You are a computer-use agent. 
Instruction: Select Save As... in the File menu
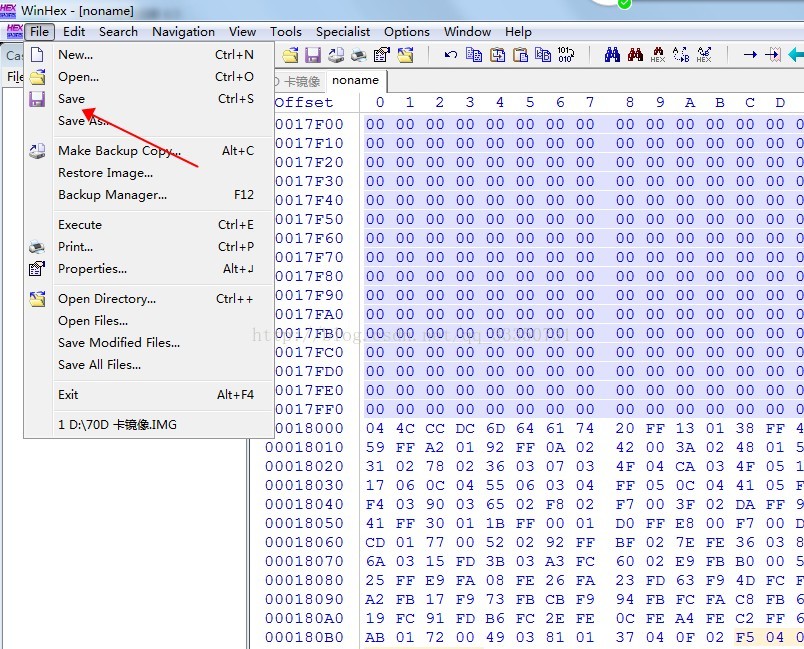pyautogui.click(x=149, y=121)
